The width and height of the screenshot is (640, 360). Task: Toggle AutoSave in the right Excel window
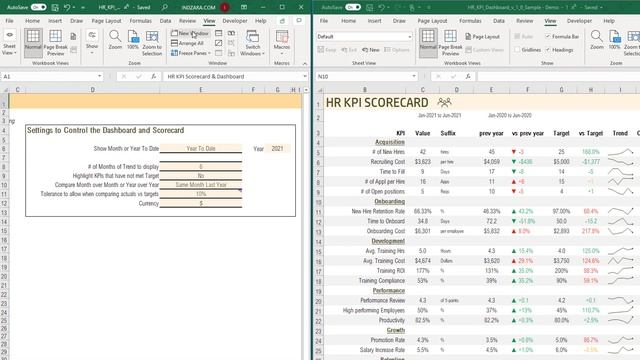pyautogui.click(x=353, y=7)
